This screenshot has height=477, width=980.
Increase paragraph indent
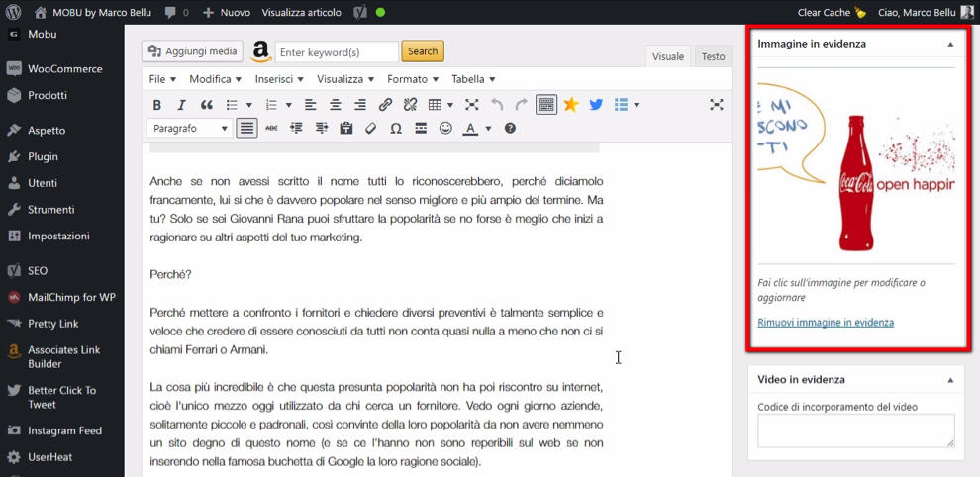click(x=322, y=129)
